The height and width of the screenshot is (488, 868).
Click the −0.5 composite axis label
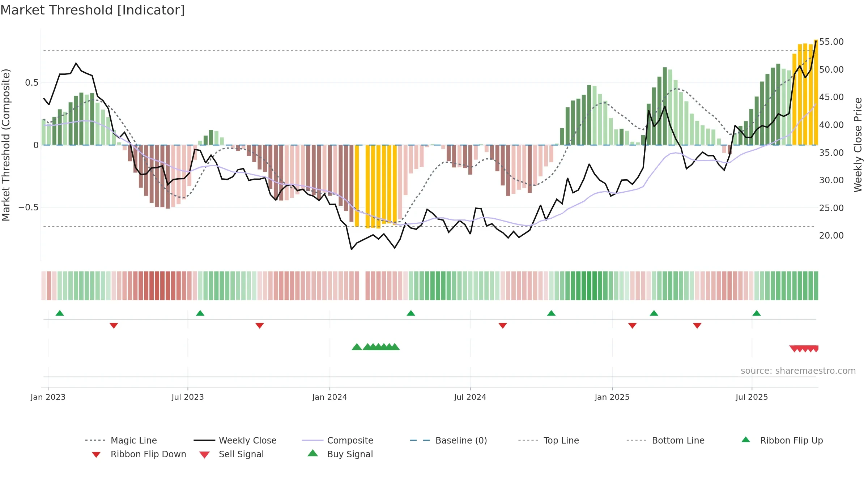[29, 207]
